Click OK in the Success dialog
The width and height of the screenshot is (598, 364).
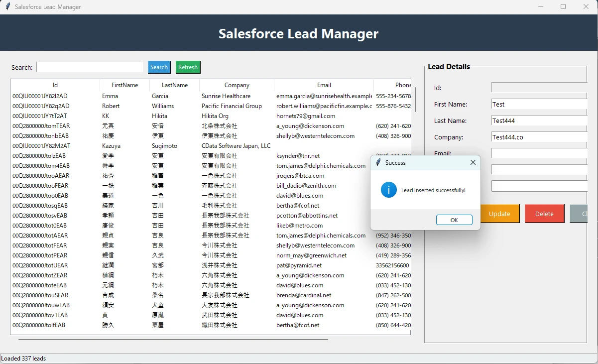pyautogui.click(x=454, y=220)
